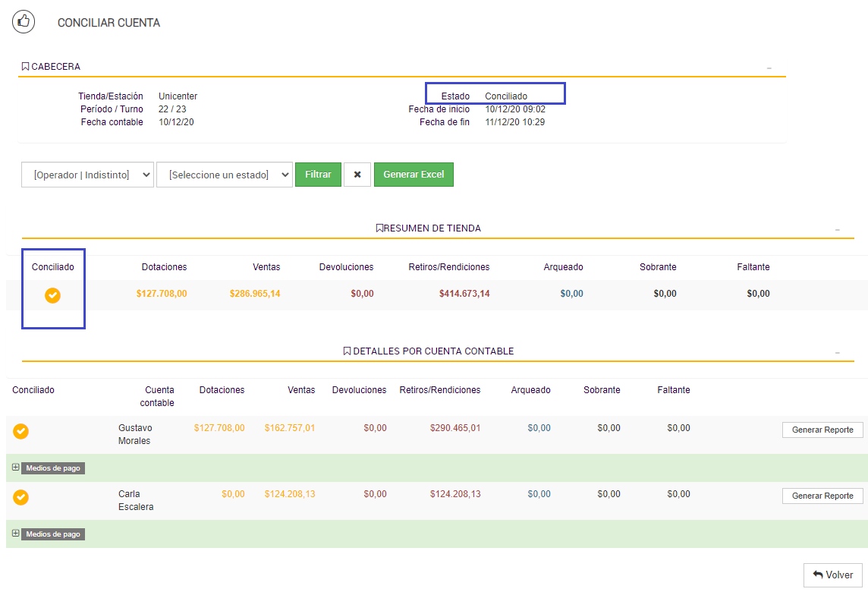Viewport: 868px width, 592px height.
Task: Click the Período / Turno value 22 / 23
Action: click(172, 109)
